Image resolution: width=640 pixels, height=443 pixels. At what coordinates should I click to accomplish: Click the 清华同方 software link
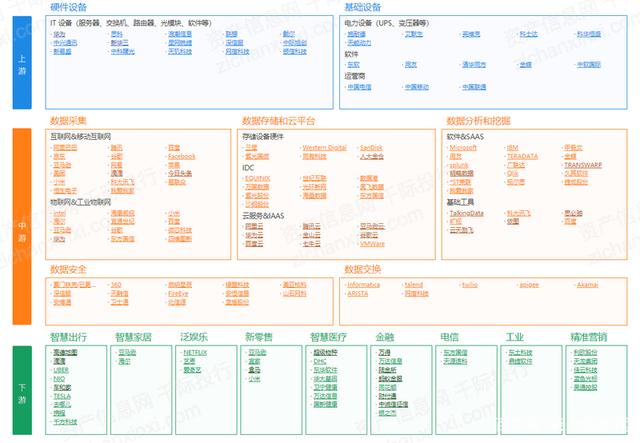pos(474,65)
